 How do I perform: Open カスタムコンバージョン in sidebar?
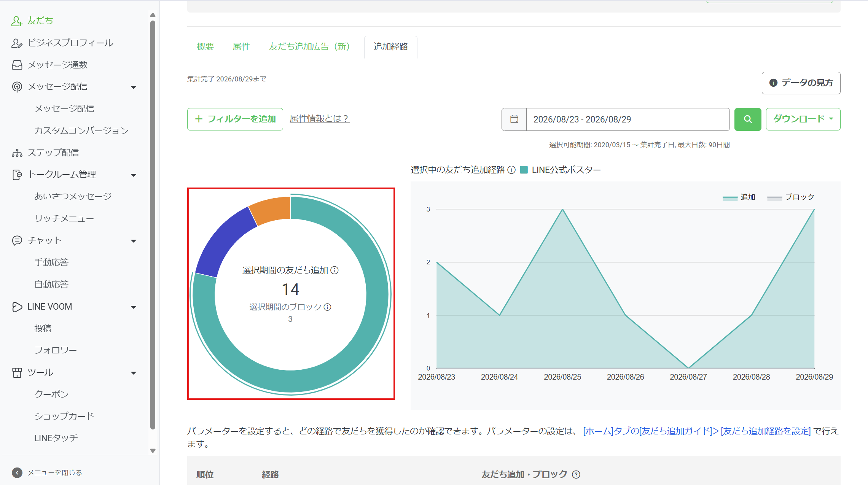[81, 131]
